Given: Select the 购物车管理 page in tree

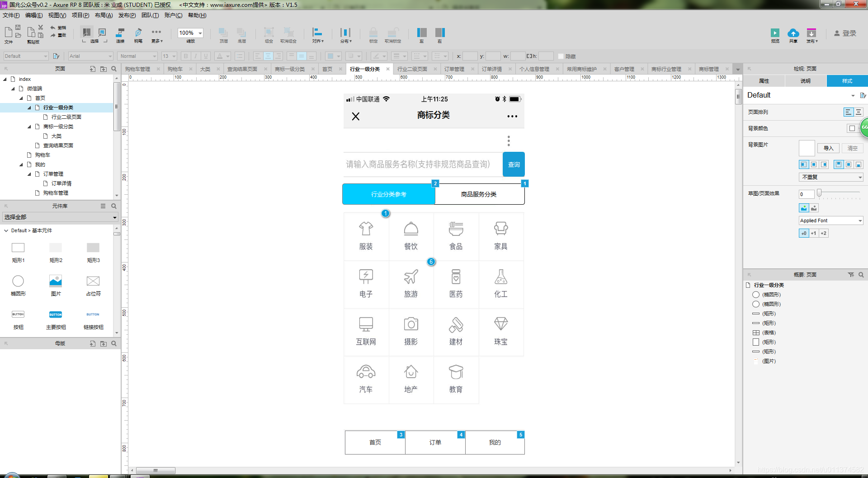Looking at the screenshot, I should point(56,193).
